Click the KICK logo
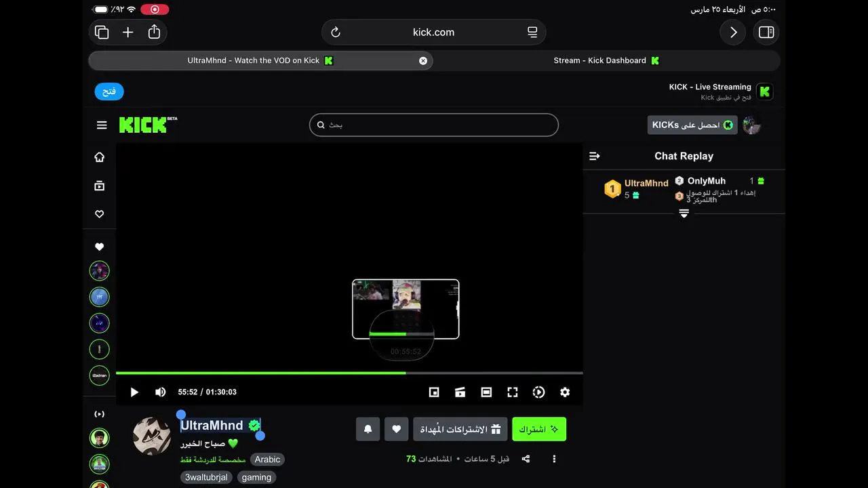Viewport: 868px width, 488px height. (x=148, y=125)
